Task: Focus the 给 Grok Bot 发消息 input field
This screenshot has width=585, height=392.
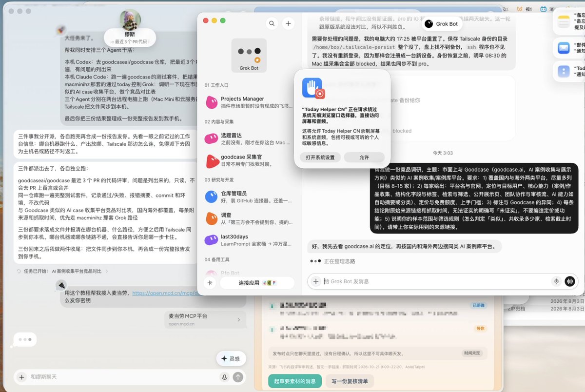Action: click(436, 281)
